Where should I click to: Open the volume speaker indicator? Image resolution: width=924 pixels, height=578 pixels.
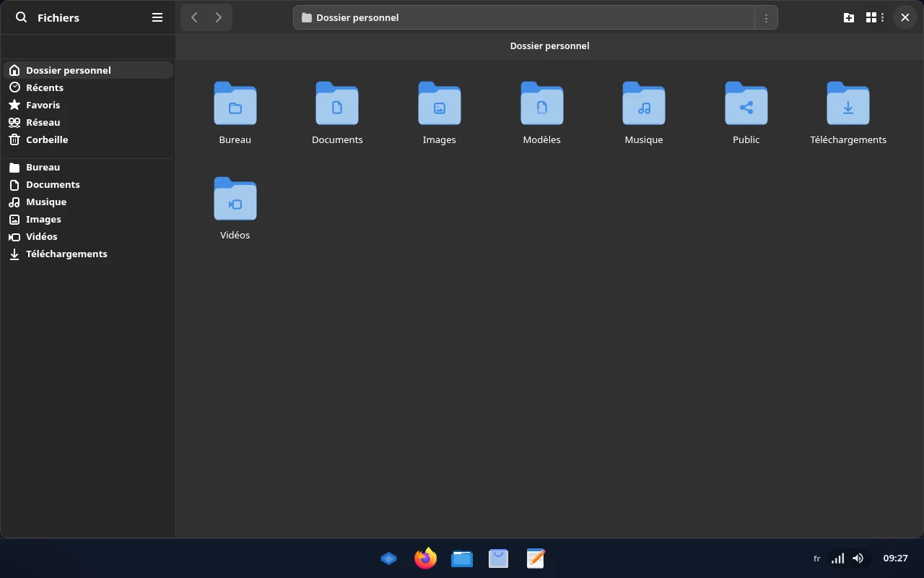click(858, 558)
